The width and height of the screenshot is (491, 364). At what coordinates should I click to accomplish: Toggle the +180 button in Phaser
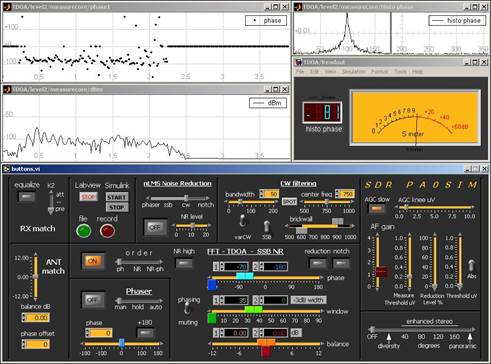coord(145,332)
